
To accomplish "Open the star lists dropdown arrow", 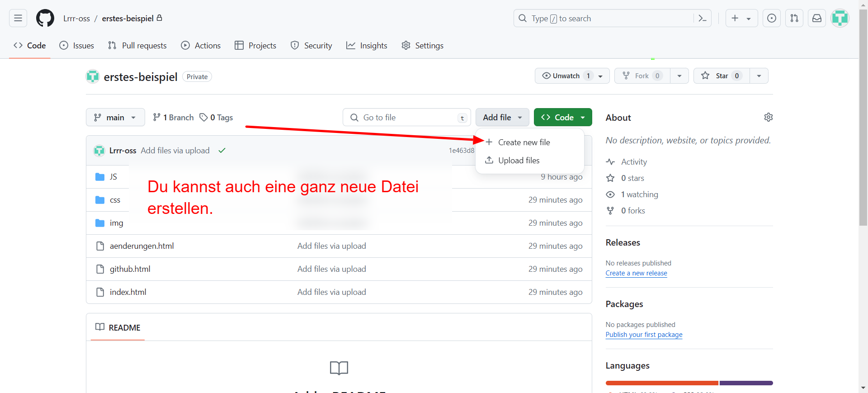I will pyautogui.click(x=759, y=76).
